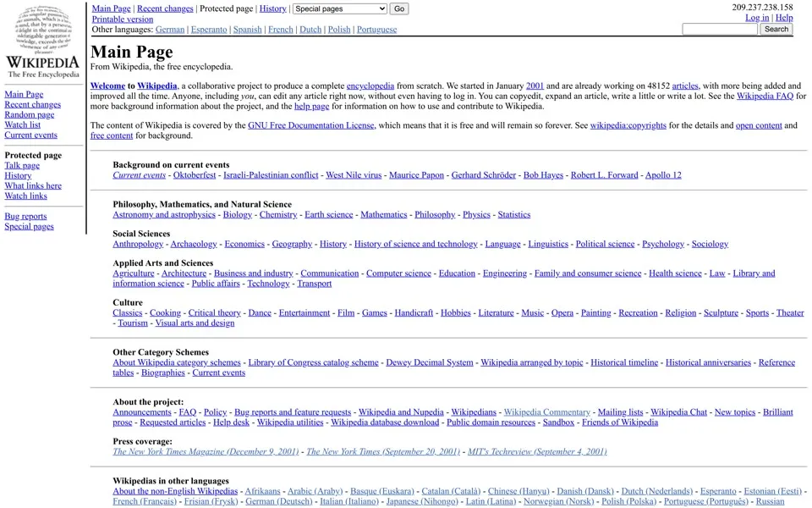Click the Go button
Viewport: 812px width, 508px height.
[399, 8]
